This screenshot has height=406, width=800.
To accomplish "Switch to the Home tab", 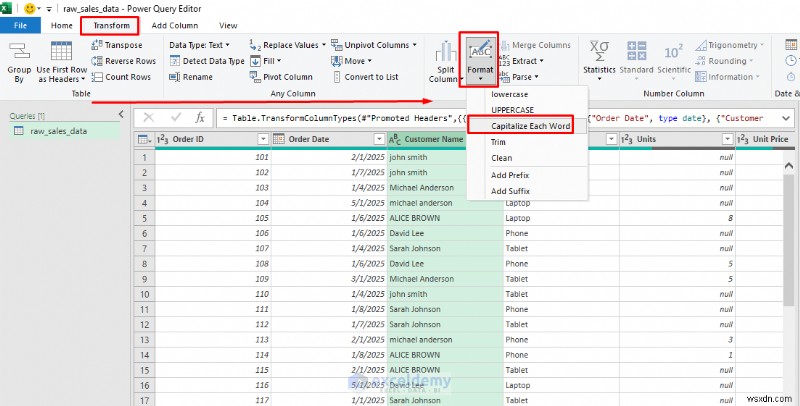I will pyautogui.click(x=62, y=25).
